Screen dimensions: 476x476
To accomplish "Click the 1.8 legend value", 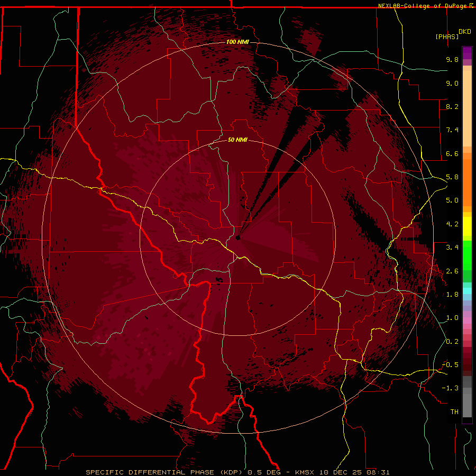I will (452, 295).
